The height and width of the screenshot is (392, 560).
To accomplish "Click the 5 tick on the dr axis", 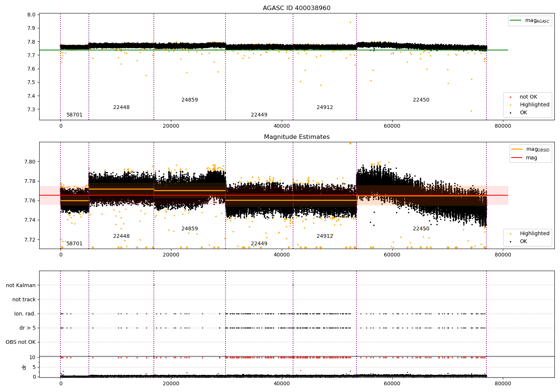I will click(x=34, y=367).
